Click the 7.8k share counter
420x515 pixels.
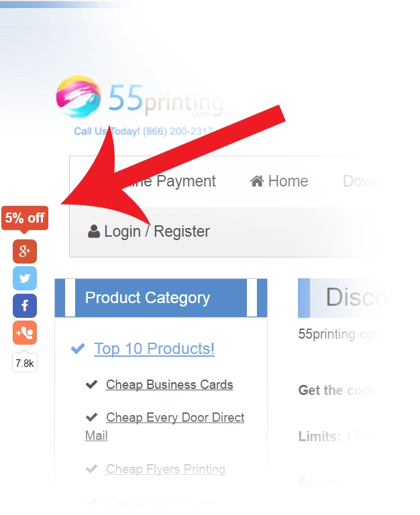point(25,363)
